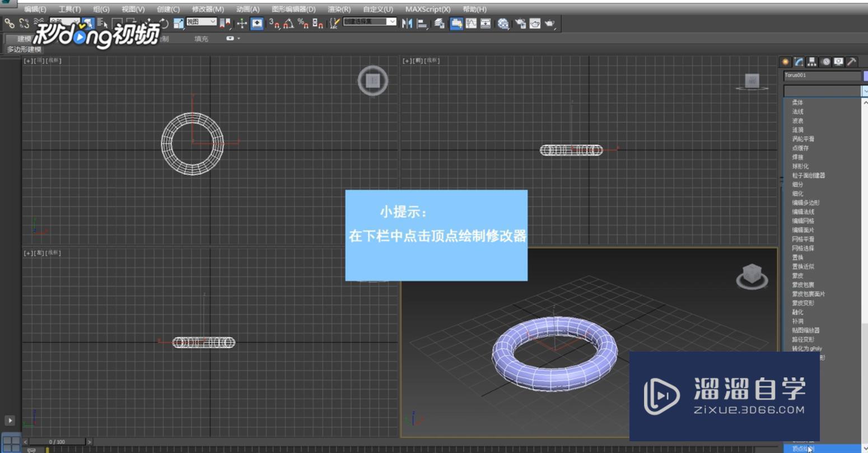Viewport: 868px width, 453px height.
Task: Choose 涡轮平滑 from the modifier list
Action: [x=803, y=139]
